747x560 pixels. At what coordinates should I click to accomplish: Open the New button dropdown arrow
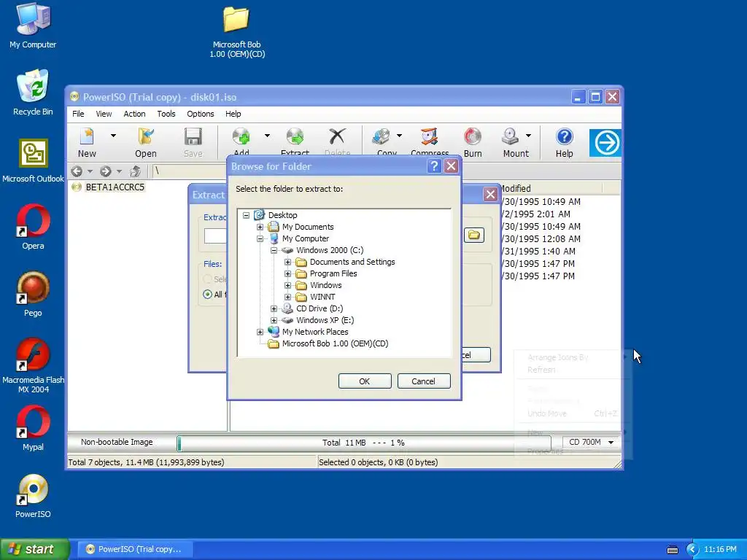(113, 136)
